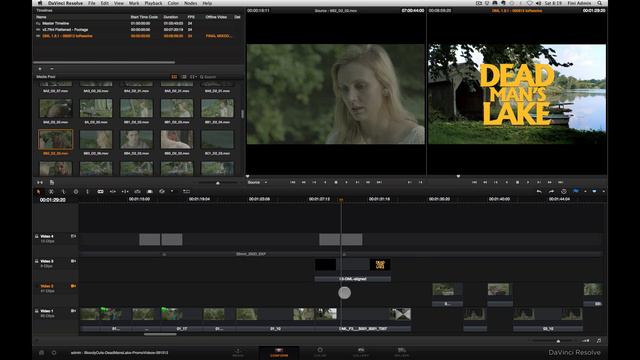The width and height of the screenshot is (640, 360).
Task: Open the Source viewer mode dropdown
Action: pyautogui.click(x=257, y=182)
